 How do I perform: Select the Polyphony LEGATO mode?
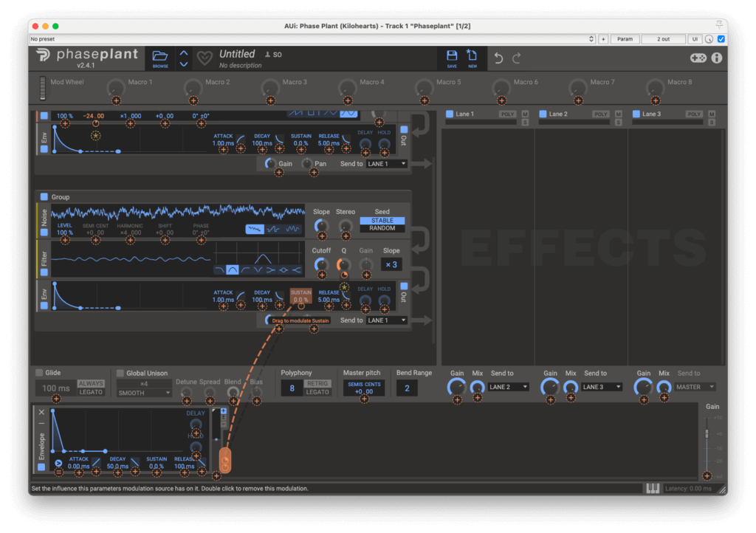[317, 392]
